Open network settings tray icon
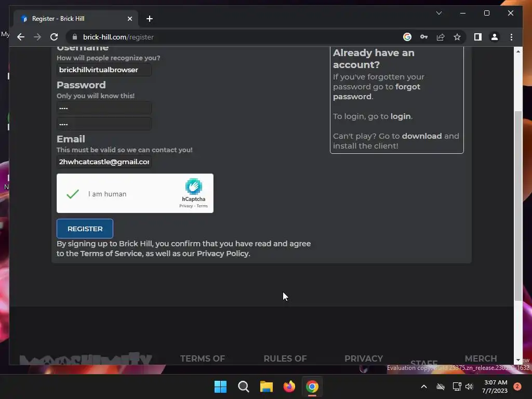This screenshot has height=399, width=532. 457,387
